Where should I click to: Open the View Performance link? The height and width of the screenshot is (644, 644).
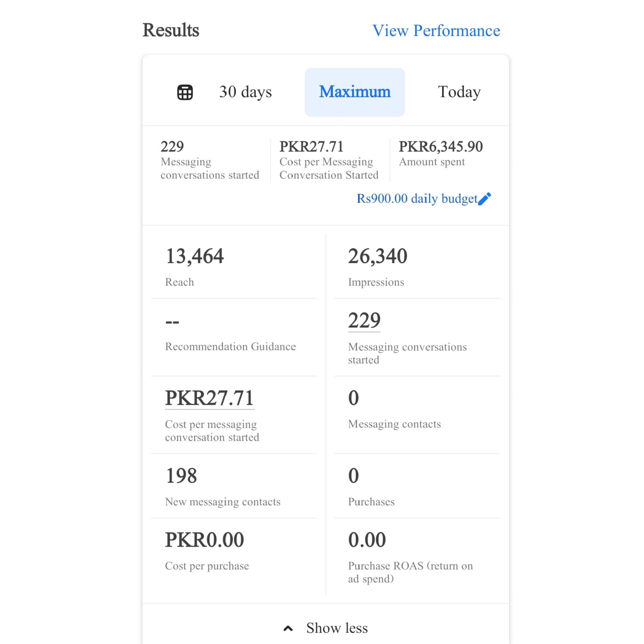(436, 31)
